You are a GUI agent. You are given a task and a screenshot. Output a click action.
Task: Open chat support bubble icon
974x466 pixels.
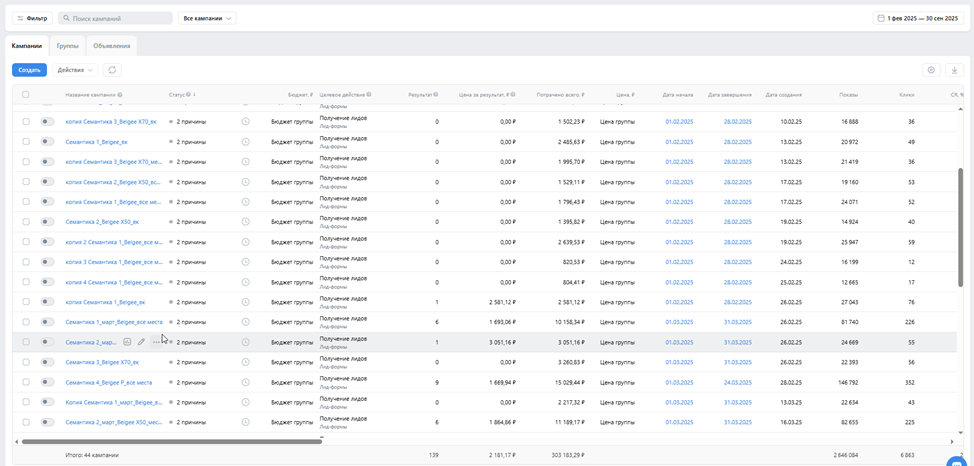(958, 461)
